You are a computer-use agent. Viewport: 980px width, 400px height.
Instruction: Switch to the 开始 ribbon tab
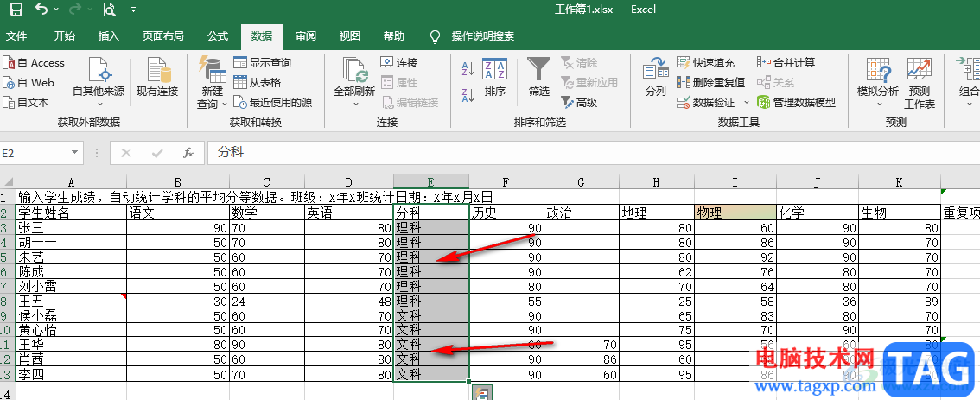click(x=64, y=36)
